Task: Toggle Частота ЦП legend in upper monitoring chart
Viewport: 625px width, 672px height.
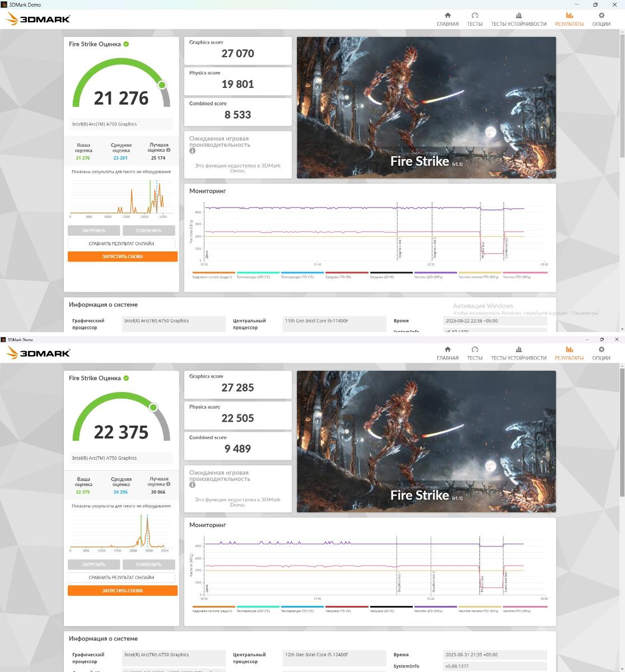Action: [x=436, y=275]
